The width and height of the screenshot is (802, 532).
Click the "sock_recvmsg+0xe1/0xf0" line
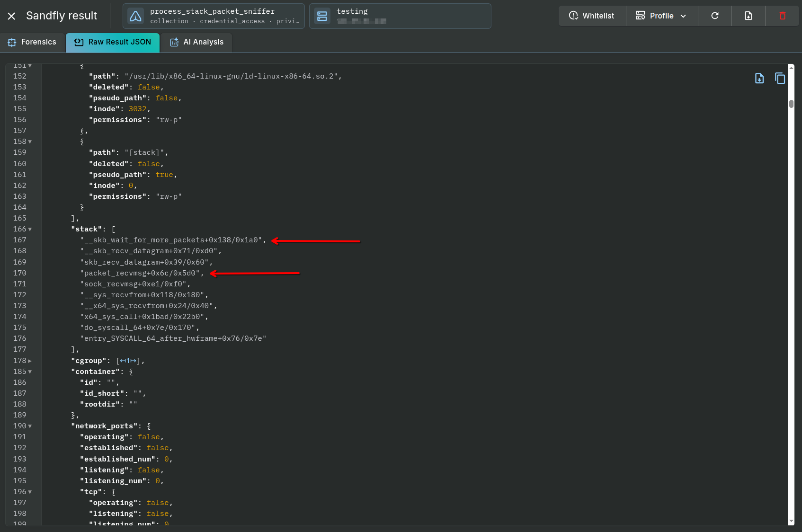pyautogui.click(x=133, y=284)
